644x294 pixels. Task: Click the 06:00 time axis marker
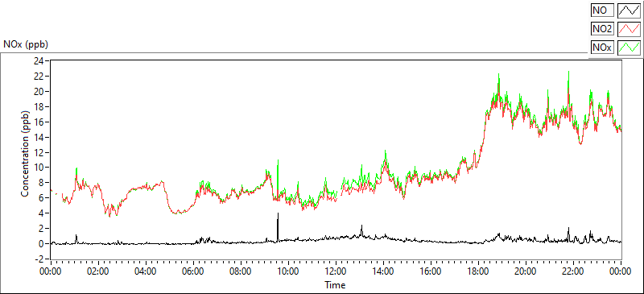point(194,271)
